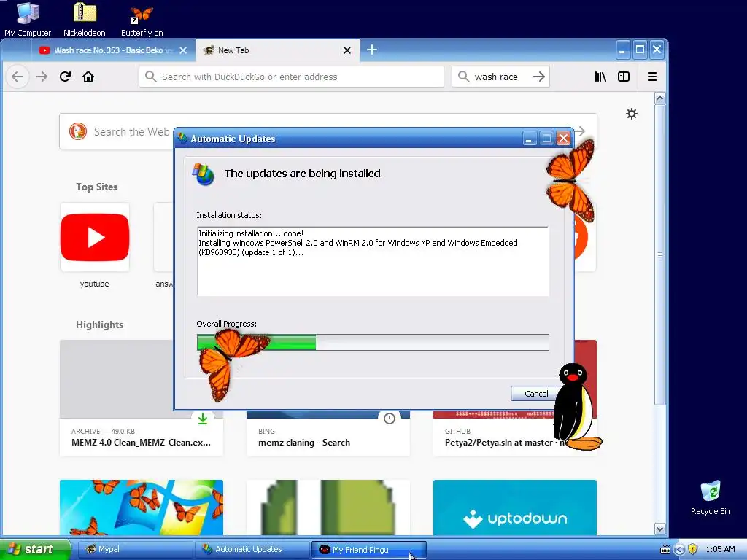Open Petya2/Petya.sln GitHub highlight
This screenshot has width=747, height=560.
pyautogui.click(x=498, y=437)
